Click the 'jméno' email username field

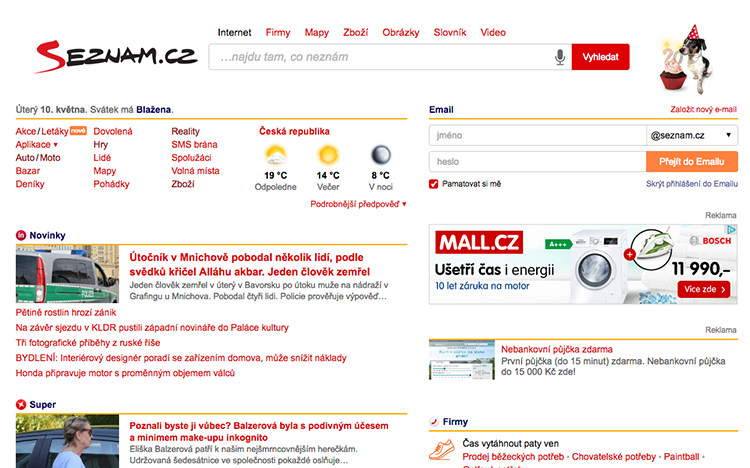coord(538,135)
